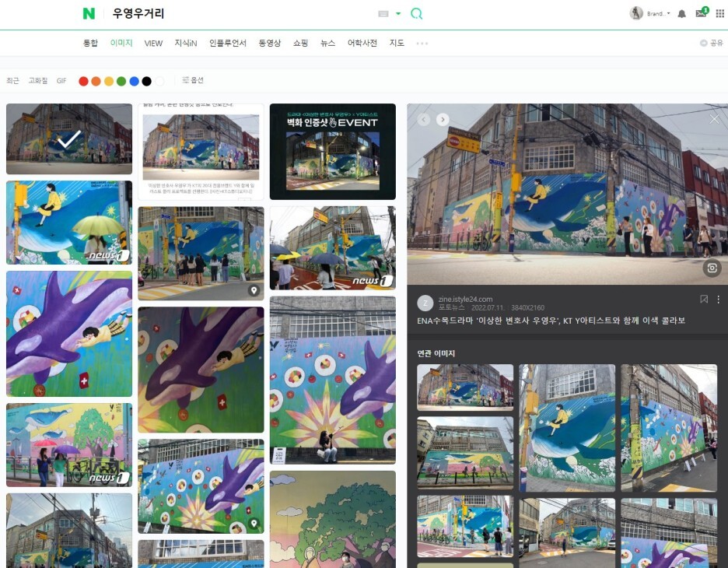Open the related alley mural thumbnail with pole
This screenshot has height=568, width=728.
pyautogui.click(x=669, y=428)
